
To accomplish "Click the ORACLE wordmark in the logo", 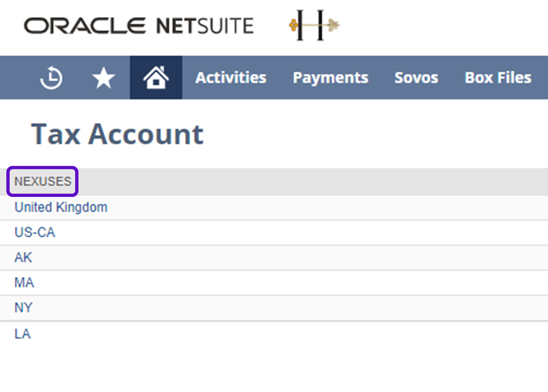I will point(85,26).
